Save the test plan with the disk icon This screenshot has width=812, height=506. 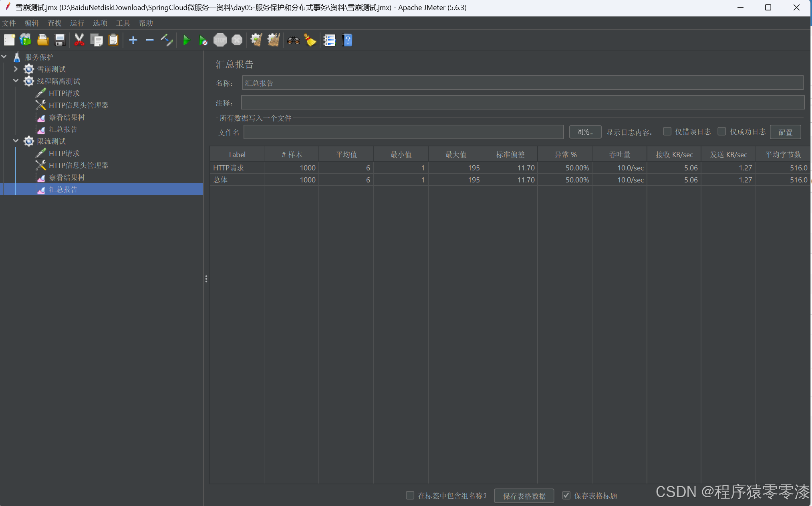(x=60, y=40)
